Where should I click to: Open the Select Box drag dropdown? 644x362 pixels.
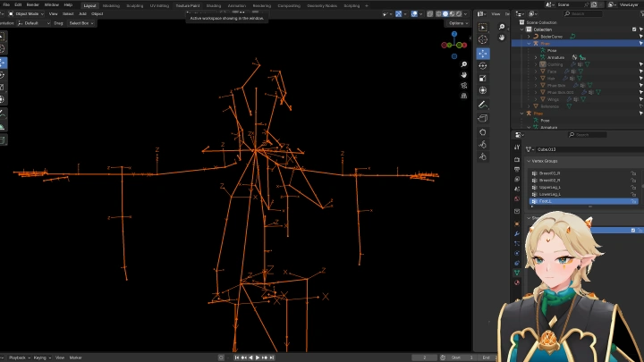pyautogui.click(x=80, y=23)
